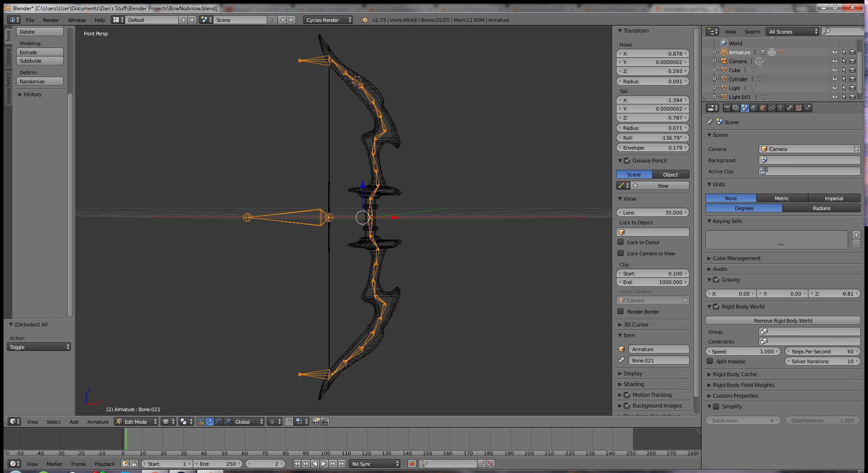Expand the 3D Cursor panel

click(x=636, y=324)
